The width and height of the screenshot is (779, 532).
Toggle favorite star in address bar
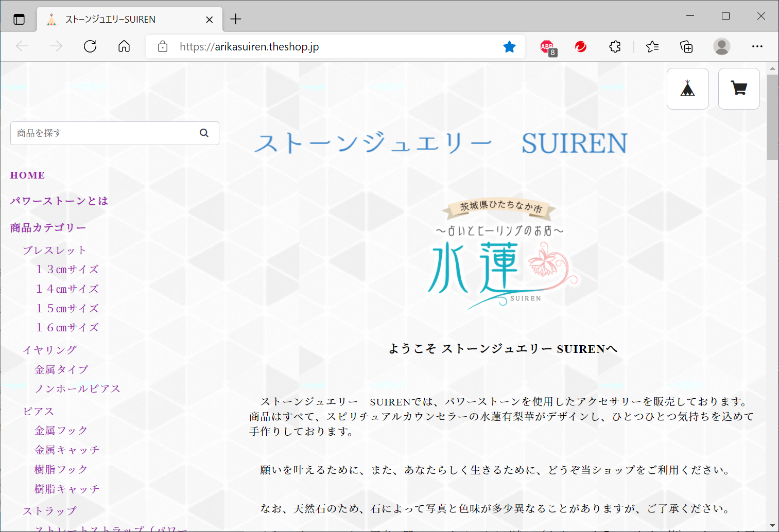click(509, 47)
